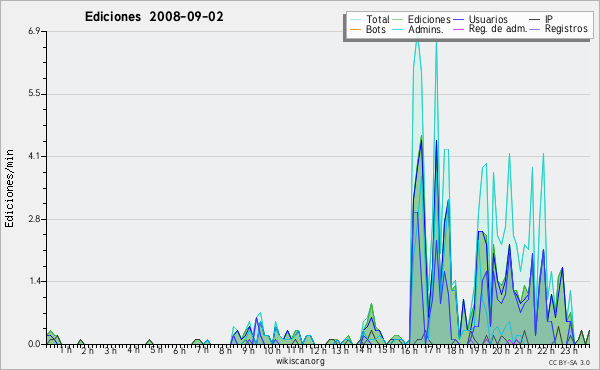The height and width of the screenshot is (370, 600).
Task: Click the '7 h' x-axis label
Action: [202, 350]
